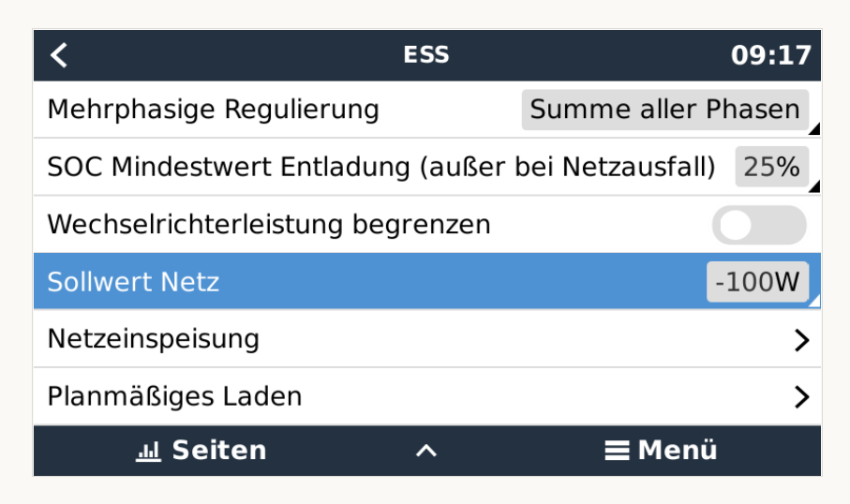Go back using the left arrow icon
Image resolution: width=850 pixels, height=504 pixels.
58,55
